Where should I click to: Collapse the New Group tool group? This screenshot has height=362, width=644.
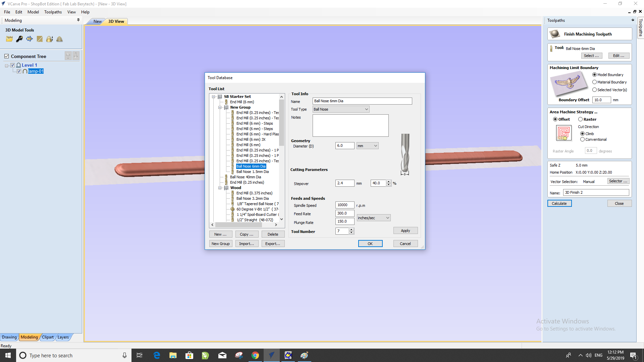[x=220, y=107]
